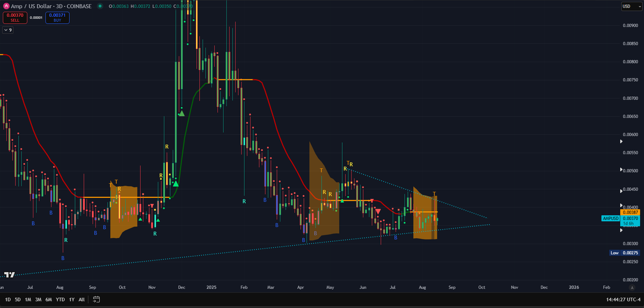Image resolution: width=644 pixels, height=308 pixels.
Task: Select the 1Y time range
Action: click(73, 299)
